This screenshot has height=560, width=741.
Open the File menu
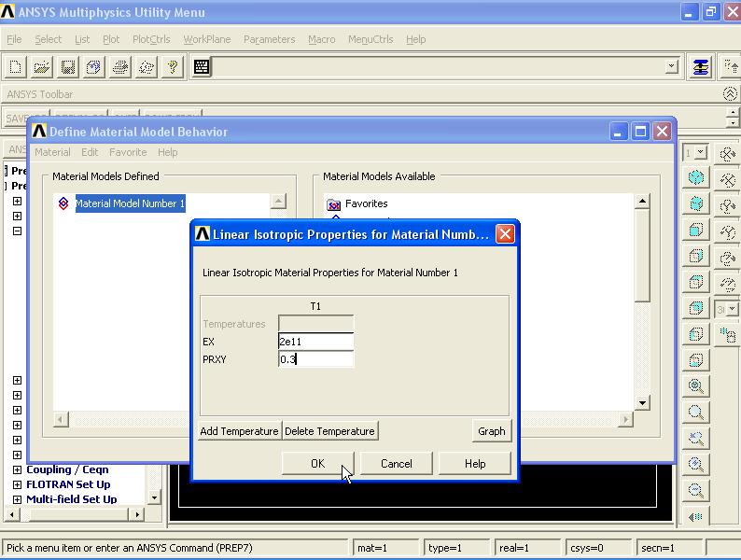[x=14, y=39]
